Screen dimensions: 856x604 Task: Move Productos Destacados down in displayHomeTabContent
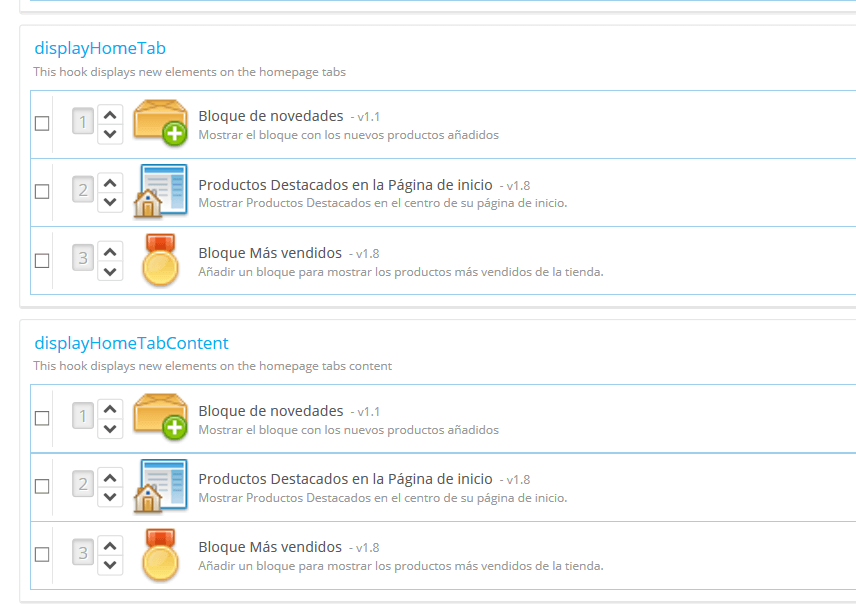pos(110,497)
